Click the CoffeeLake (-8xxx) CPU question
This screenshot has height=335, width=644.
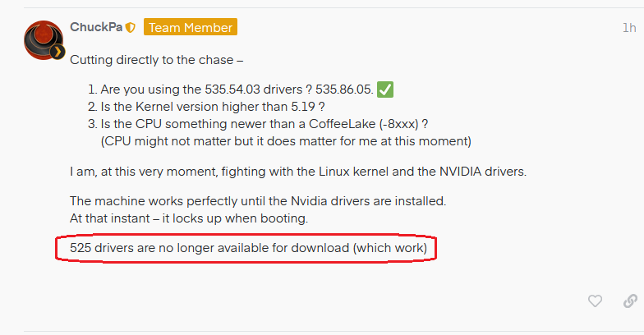(264, 124)
